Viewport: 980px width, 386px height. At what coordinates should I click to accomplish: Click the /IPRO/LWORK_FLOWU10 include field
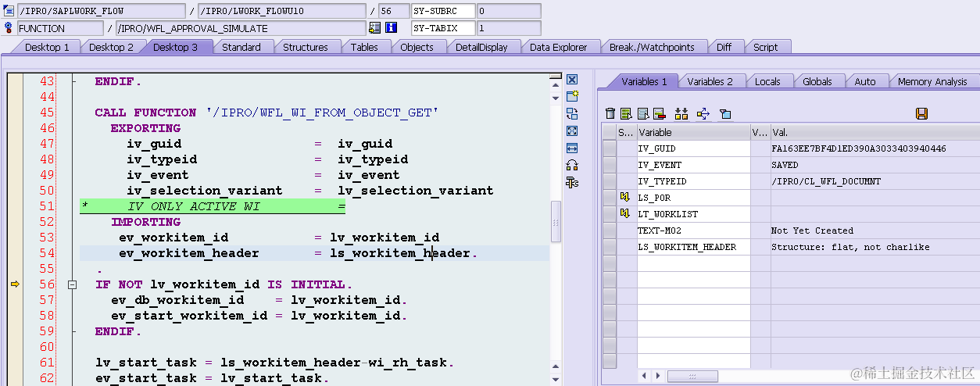(282, 11)
